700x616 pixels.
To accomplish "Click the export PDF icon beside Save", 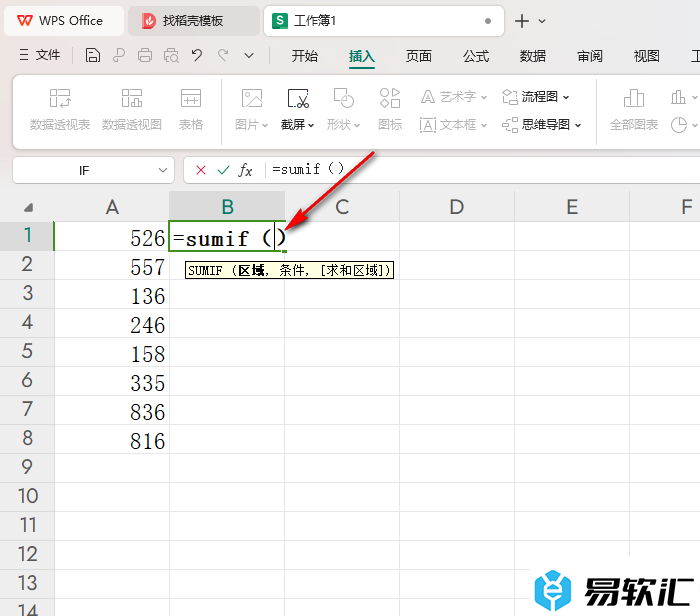I will pos(119,55).
